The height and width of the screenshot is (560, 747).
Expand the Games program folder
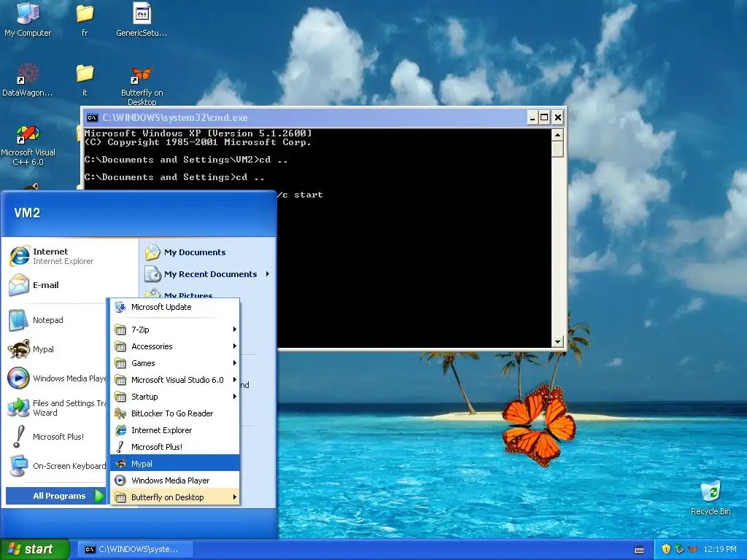[x=175, y=363]
